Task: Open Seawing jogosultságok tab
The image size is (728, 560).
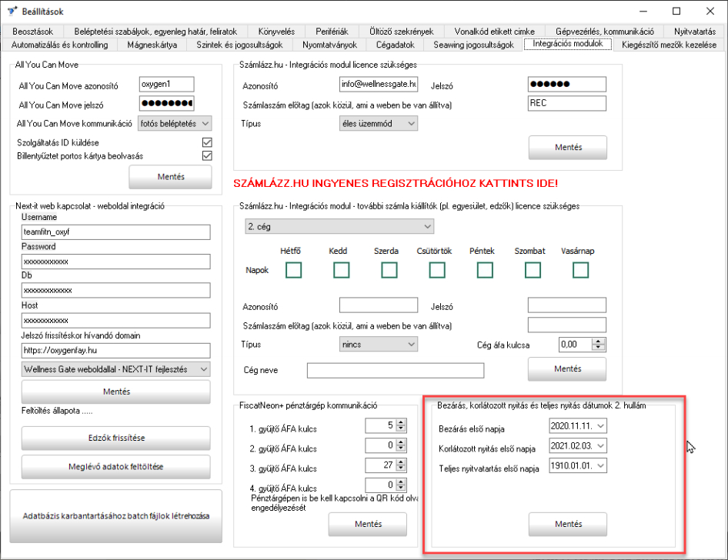Action: click(473, 45)
